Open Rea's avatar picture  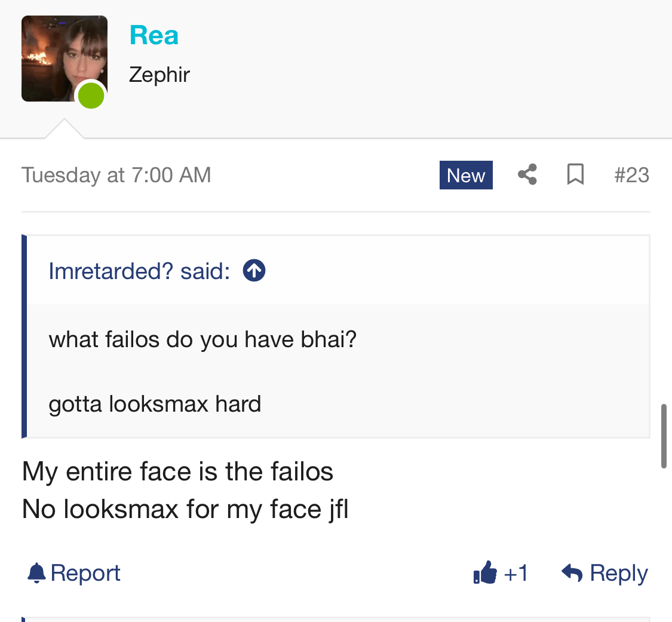coord(65,59)
